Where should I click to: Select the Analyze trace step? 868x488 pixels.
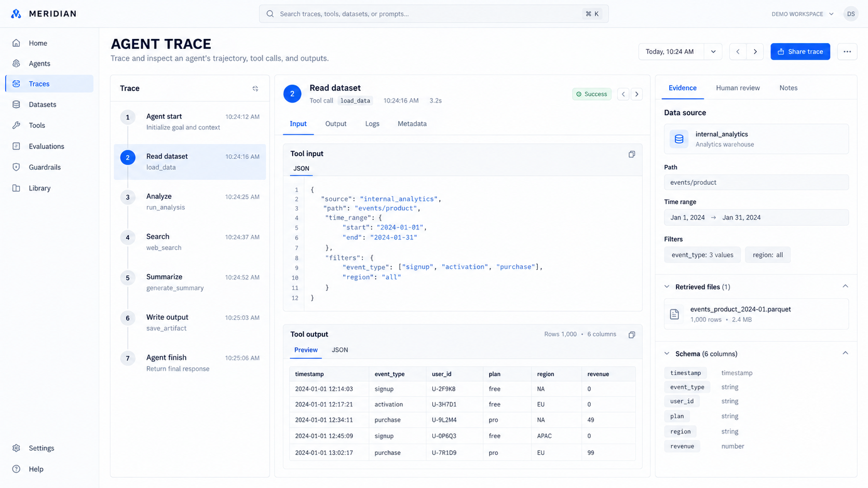pos(190,201)
